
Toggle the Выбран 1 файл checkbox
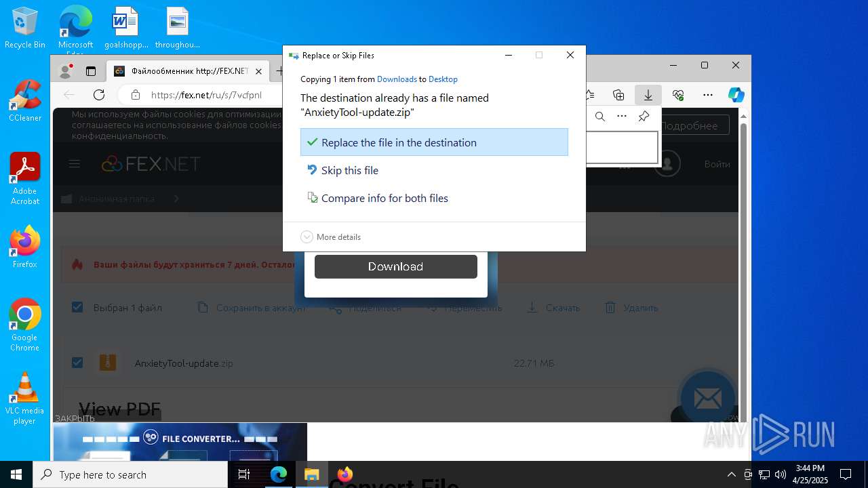pyautogui.click(x=77, y=308)
